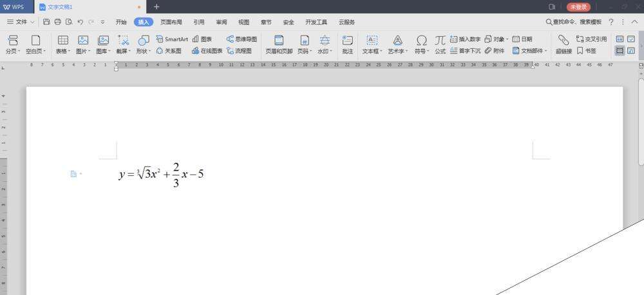Open the 表格 table insert tool
This screenshot has height=295, width=644.
[63, 45]
